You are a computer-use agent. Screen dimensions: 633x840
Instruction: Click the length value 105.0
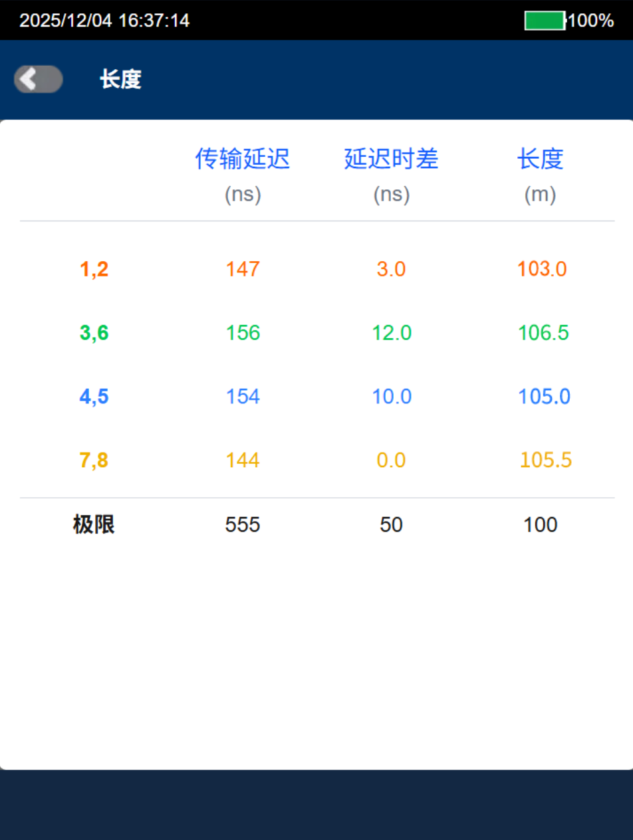543,397
